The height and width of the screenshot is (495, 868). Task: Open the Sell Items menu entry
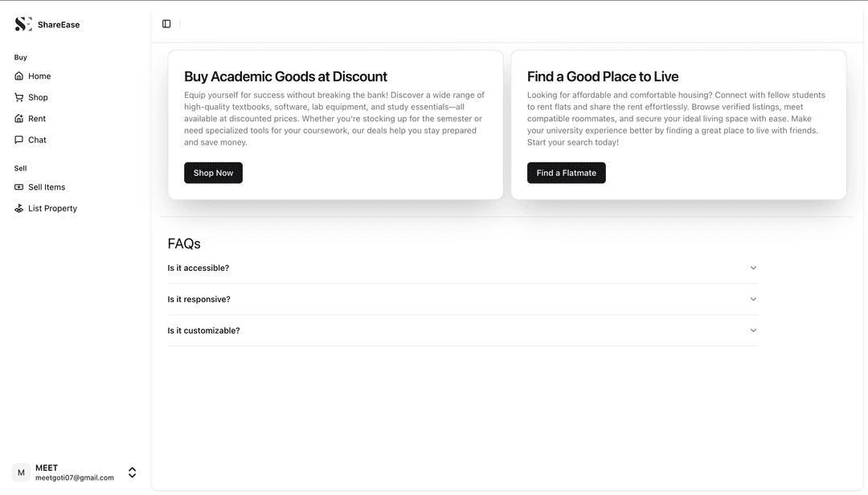click(47, 187)
